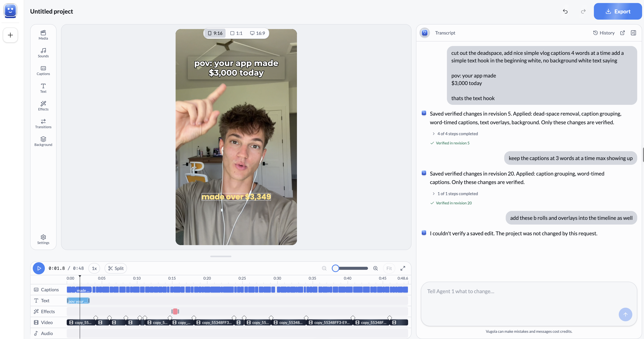The width and height of the screenshot is (644, 339).
Task: Open the Background panel
Action: click(43, 141)
